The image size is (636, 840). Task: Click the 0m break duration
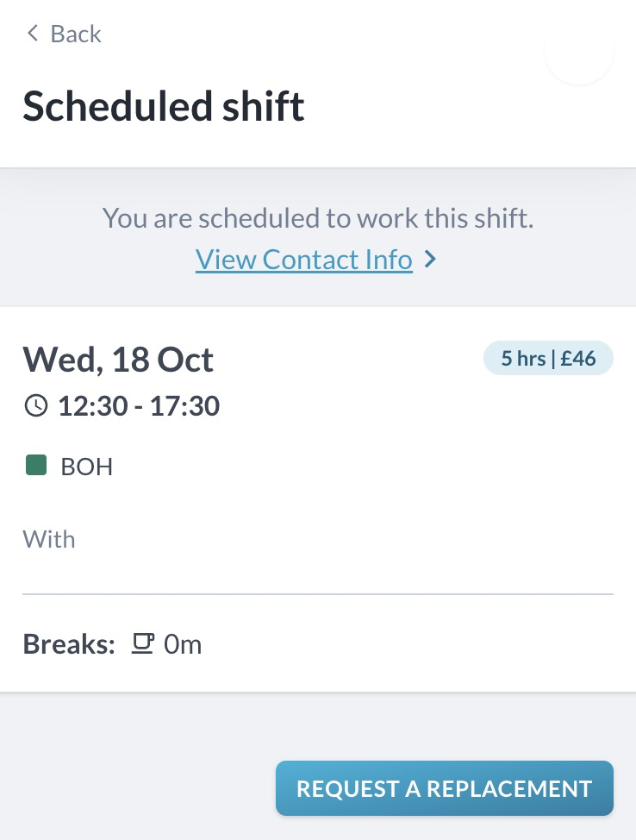pyautogui.click(x=183, y=644)
